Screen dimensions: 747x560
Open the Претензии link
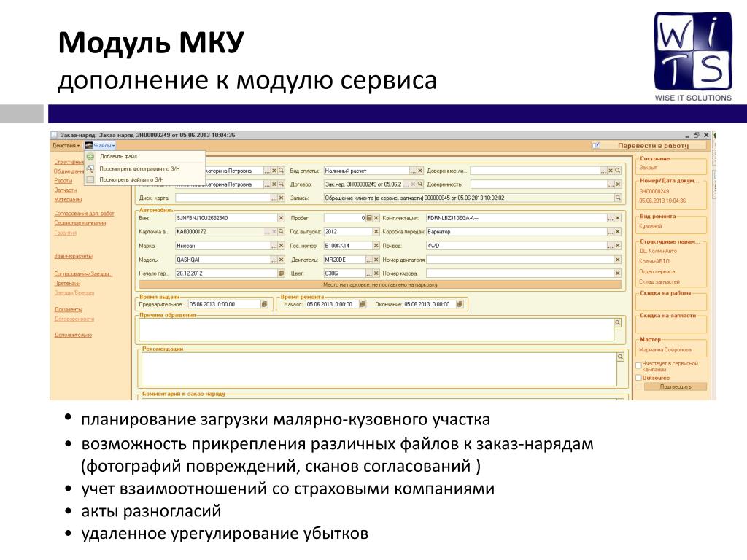point(66,284)
